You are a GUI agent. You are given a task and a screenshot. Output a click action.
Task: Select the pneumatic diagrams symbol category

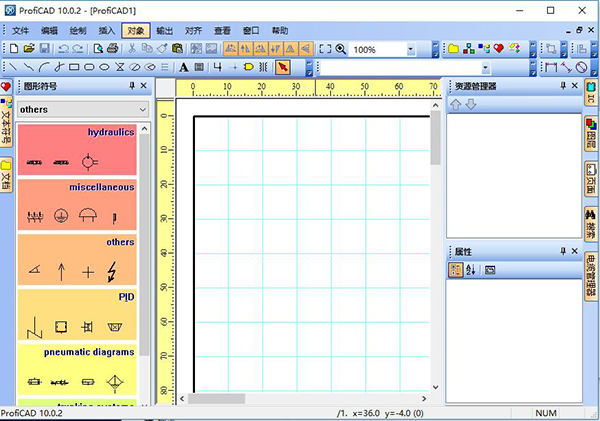click(77, 369)
